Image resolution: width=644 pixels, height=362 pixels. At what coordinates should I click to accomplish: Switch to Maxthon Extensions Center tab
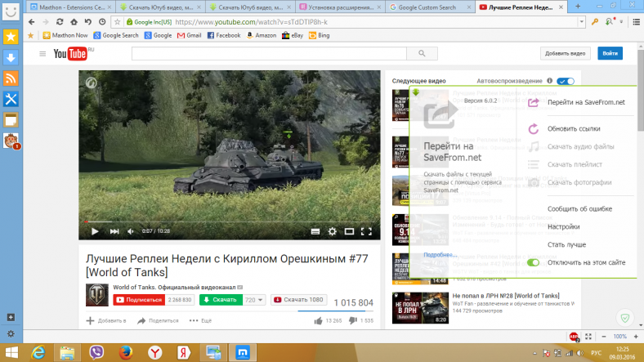point(71,7)
